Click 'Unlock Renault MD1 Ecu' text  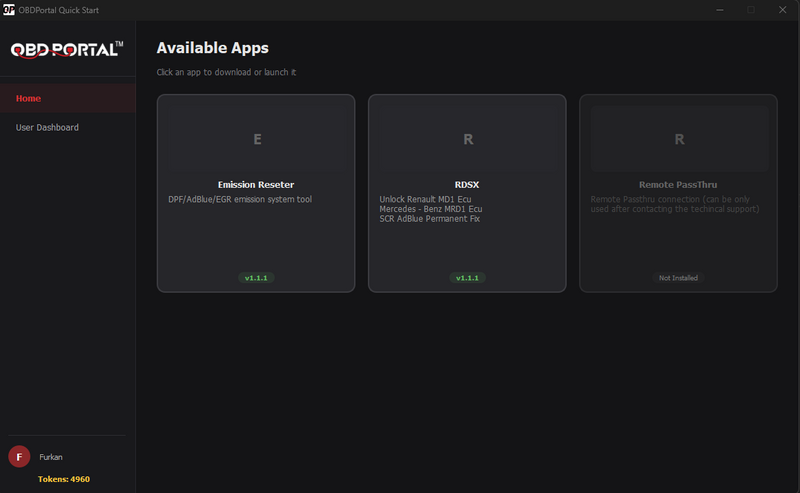coord(425,199)
